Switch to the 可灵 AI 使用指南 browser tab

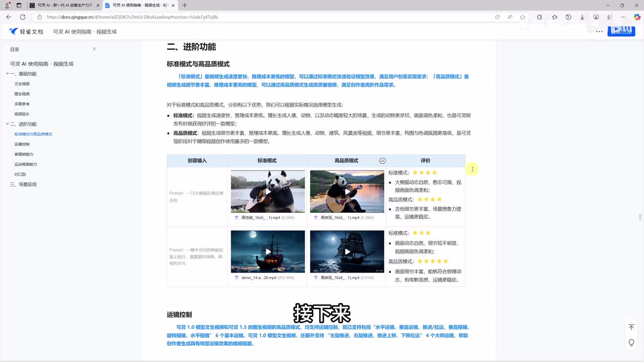coord(141,5)
